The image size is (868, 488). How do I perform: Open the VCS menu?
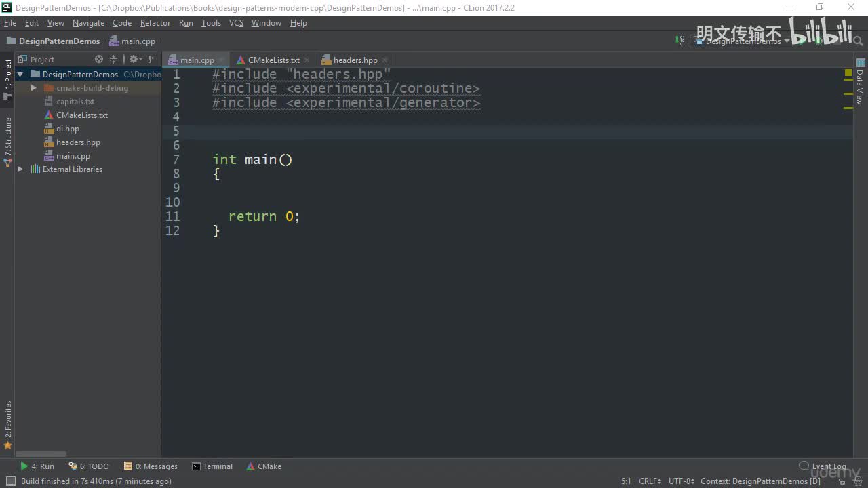(236, 23)
